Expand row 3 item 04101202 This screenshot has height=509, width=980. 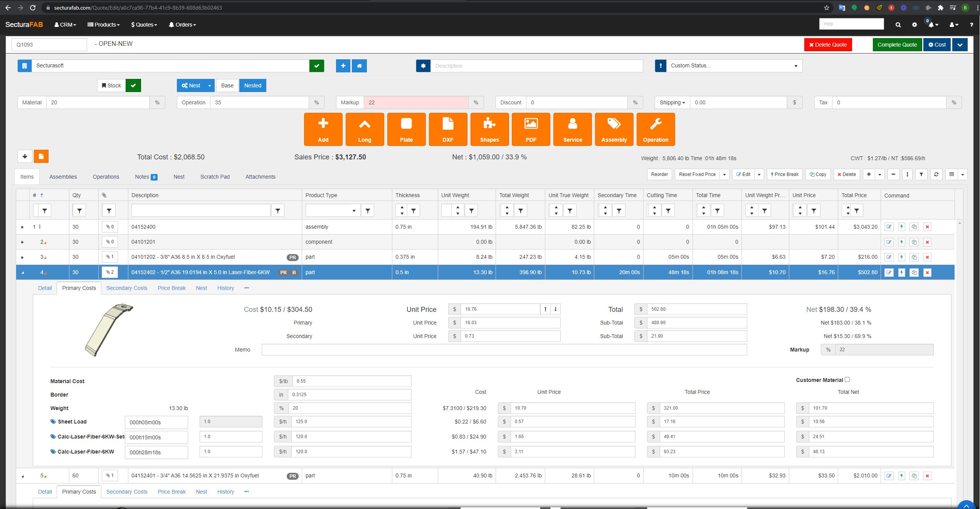(x=22, y=257)
